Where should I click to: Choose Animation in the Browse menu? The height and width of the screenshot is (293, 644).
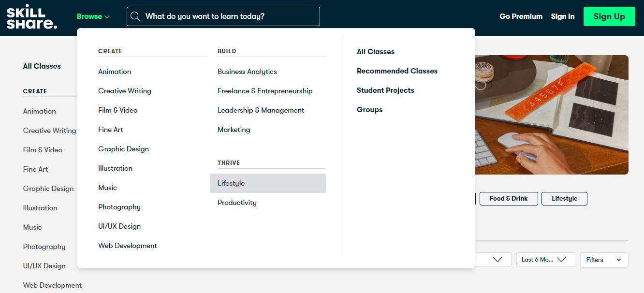pyautogui.click(x=115, y=72)
